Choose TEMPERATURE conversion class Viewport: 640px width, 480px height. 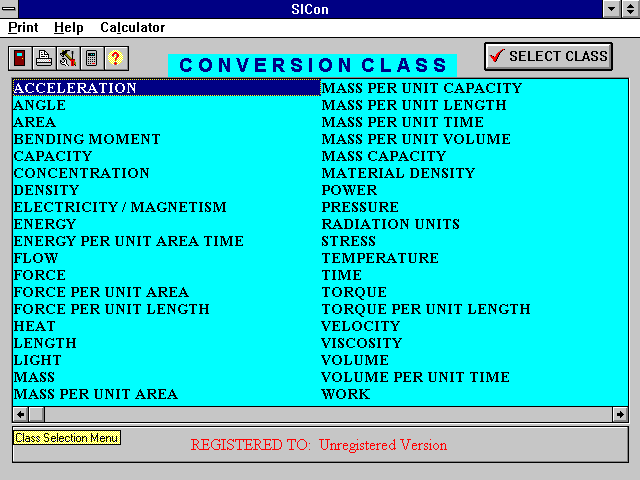coord(379,258)
